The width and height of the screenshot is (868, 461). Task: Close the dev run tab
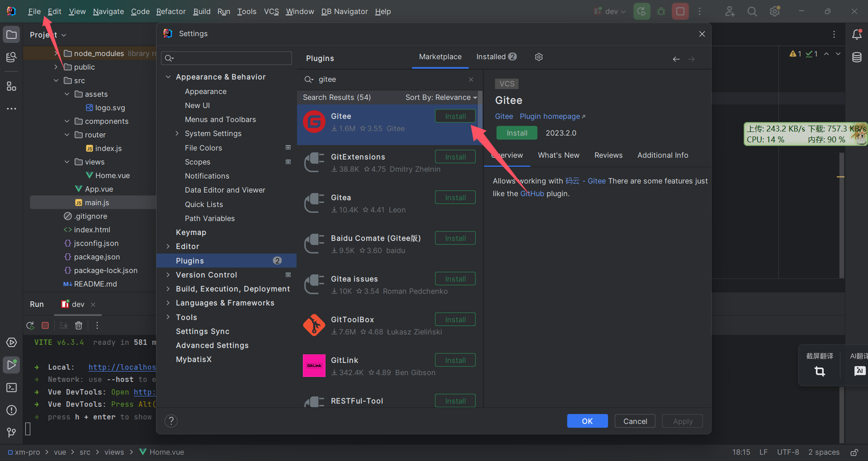pos(93,305)
